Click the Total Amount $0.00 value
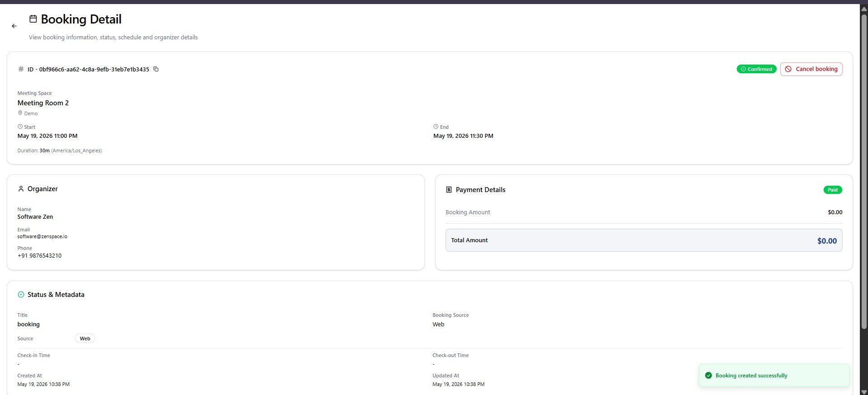Viewport: 868px width, 395px height. [x=827, y=241]
